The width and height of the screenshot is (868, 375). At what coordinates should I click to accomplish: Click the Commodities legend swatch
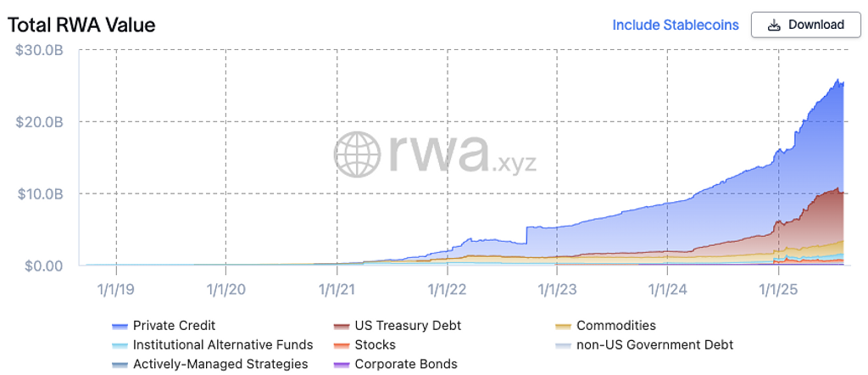563,326
